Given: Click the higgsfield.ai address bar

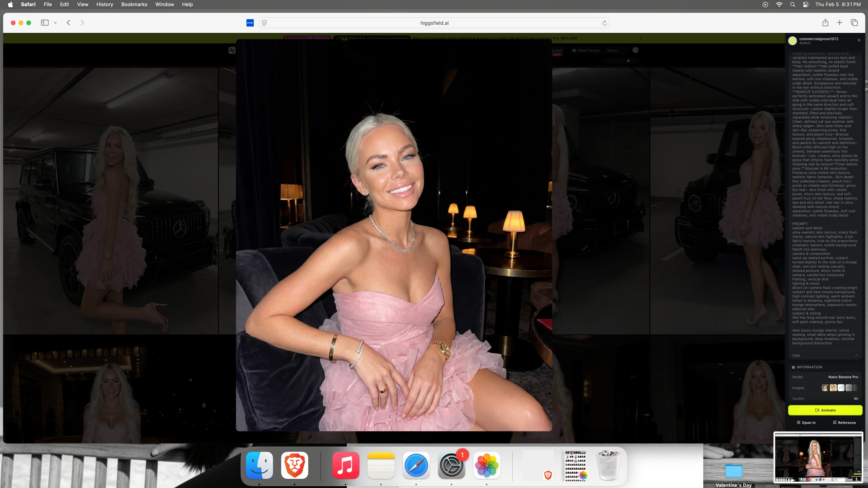Looking at the screenshot, I should click(x=434, y=23).
